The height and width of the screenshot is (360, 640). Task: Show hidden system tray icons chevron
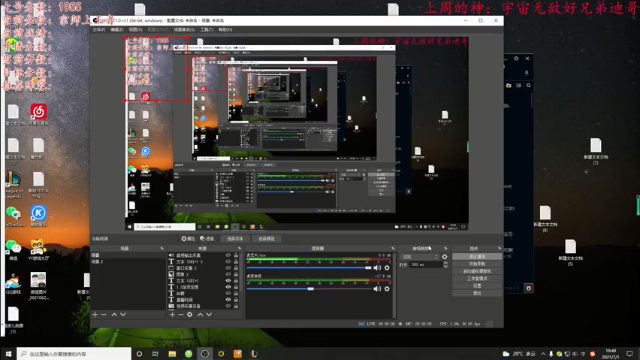543,354
